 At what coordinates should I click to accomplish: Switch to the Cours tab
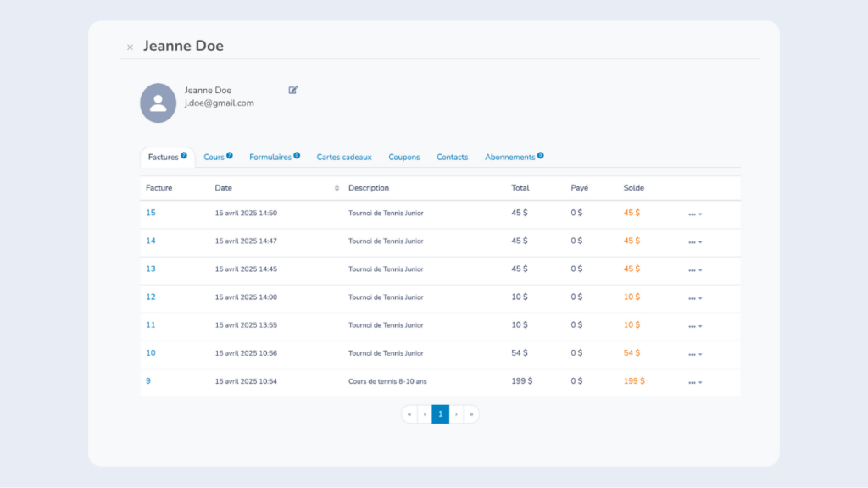pos(214,158)
